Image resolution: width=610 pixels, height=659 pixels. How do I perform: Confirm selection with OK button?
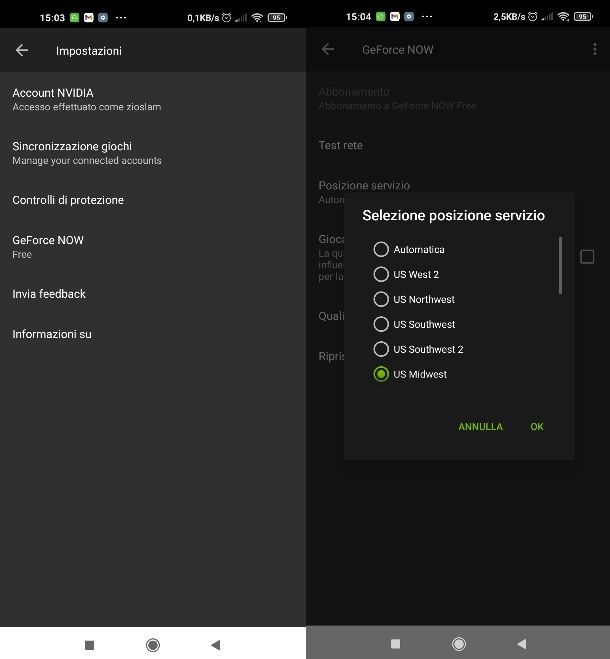pyautogui.click(x=537, y=427)
